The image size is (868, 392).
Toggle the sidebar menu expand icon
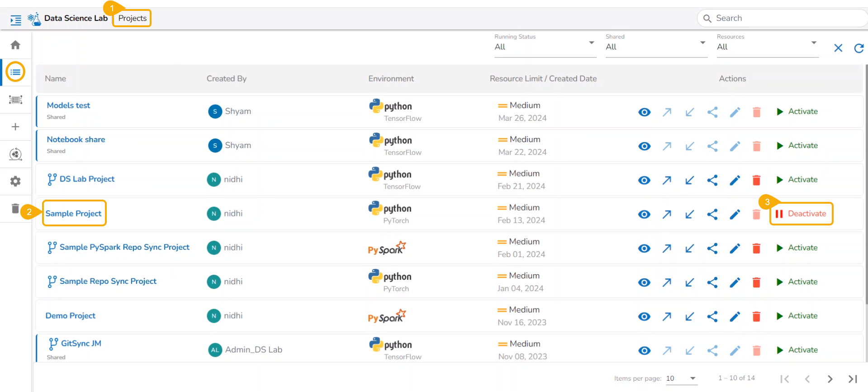(16, 20)
